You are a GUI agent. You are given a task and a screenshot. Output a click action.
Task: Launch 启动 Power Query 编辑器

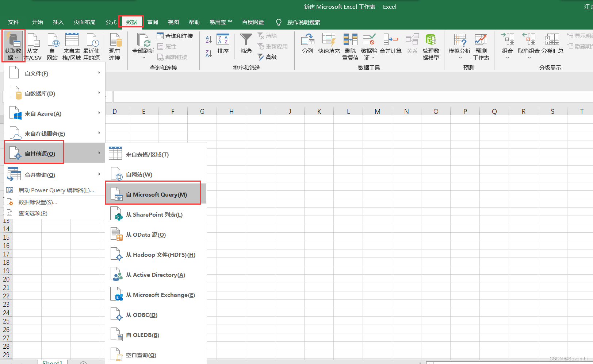(x=54, y=190)
